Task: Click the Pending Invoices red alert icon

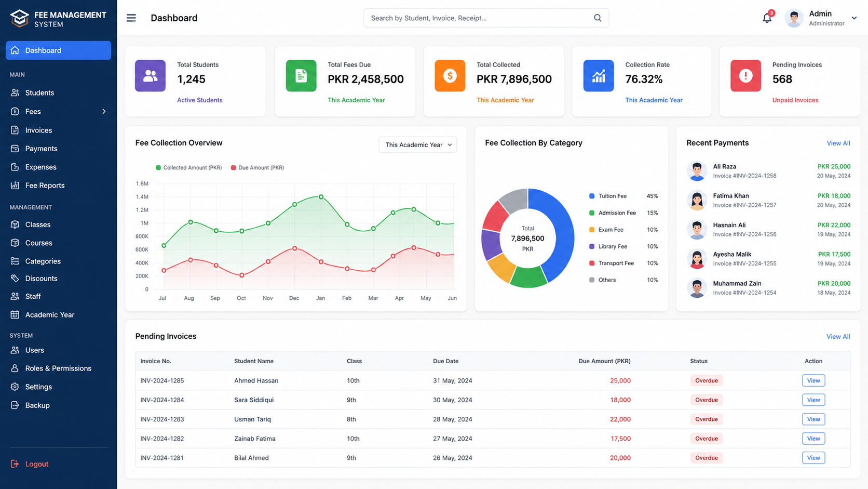Action: (x=745, y=76)
